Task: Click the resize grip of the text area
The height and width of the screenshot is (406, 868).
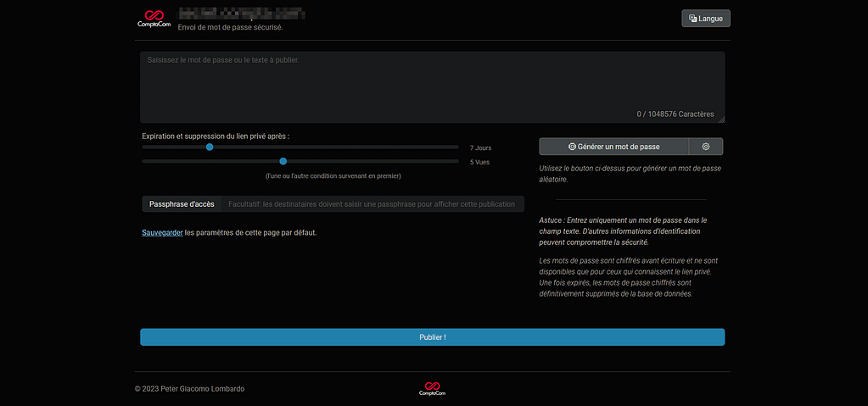Action: click(x=721, y=120)
